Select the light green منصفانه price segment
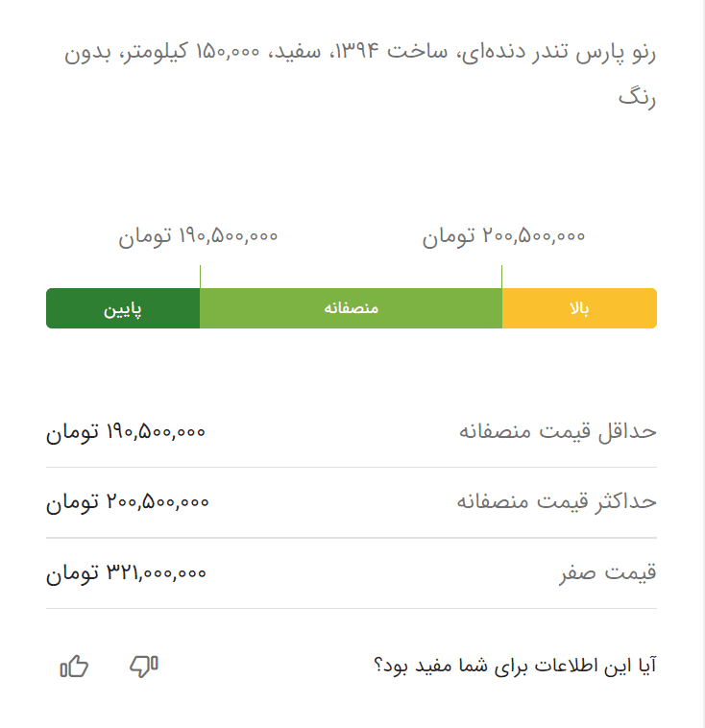Viewport: 705px width, 728px height. [x=352, y=308]
